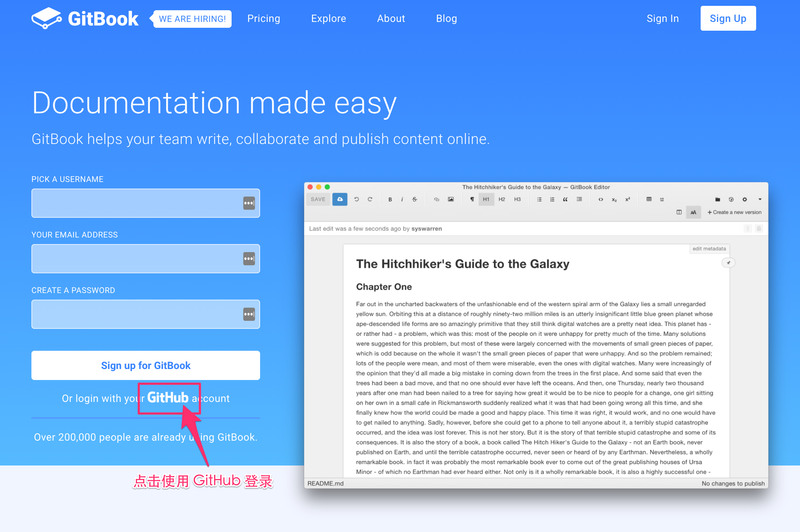Click the faint rightmost icon in last-edit bar
The height and width of the screenshot is (532, 800).
759,229
